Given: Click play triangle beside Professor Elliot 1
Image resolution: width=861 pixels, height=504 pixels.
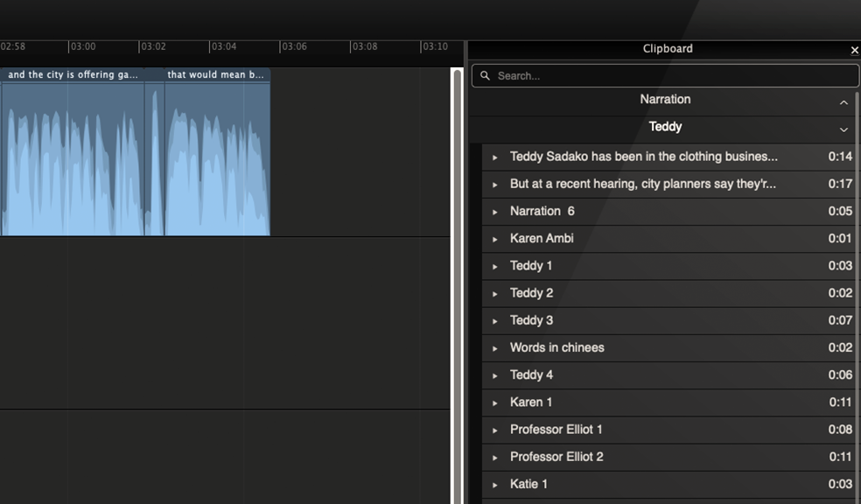Looking at the screenshot, I should (495, 430).
